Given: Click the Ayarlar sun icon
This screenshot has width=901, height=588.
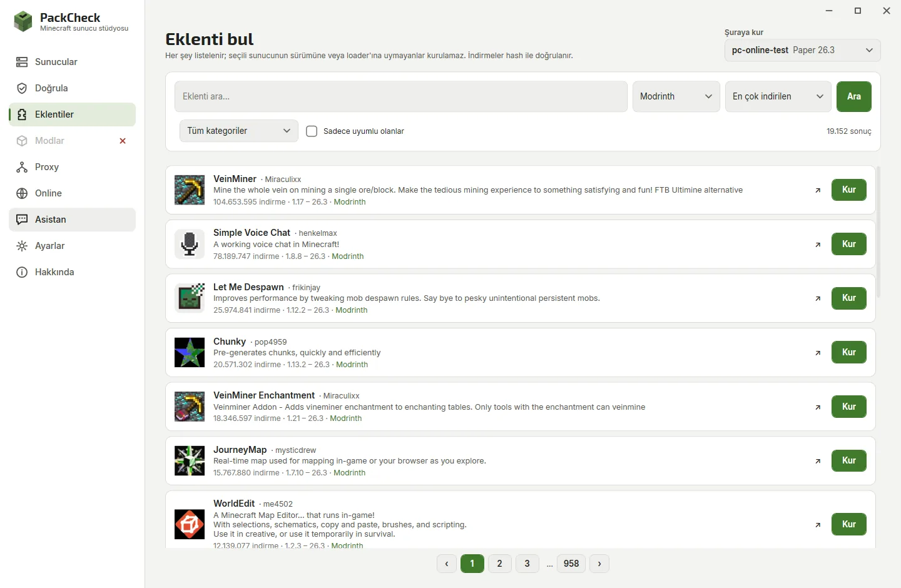Looking at the screenshot, I should 22,246.
